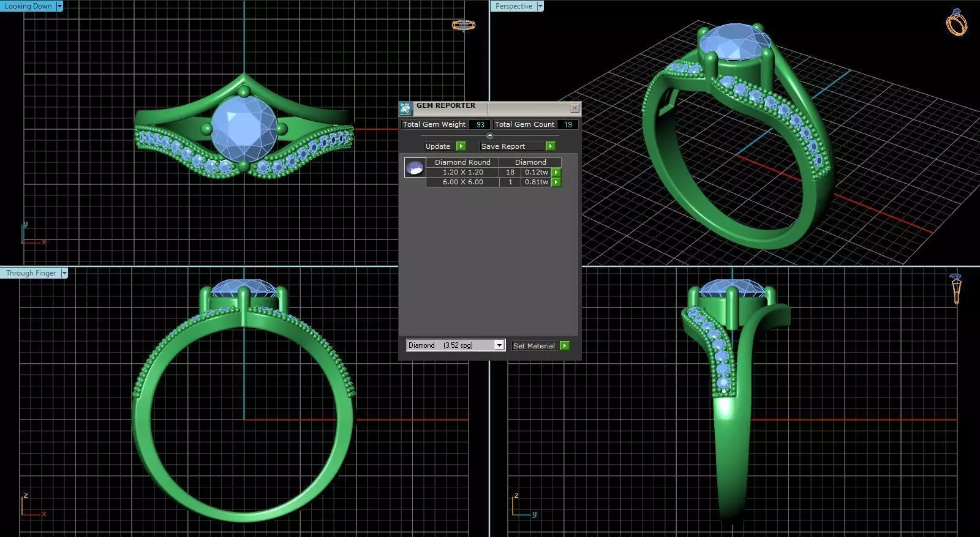This screenshot has width=980, height=537.
Task: Click the Perspective viewport label
Action: [x=514, y=6]
